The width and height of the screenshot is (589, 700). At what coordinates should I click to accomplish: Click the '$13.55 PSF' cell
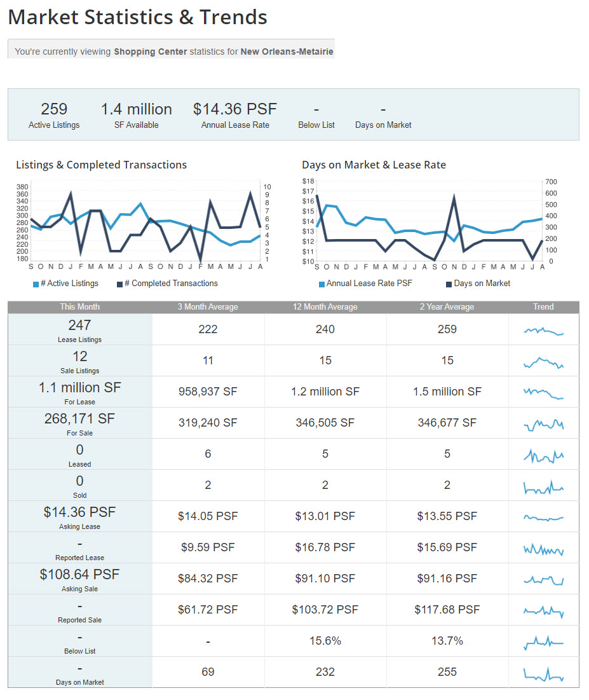click(447, 516)
